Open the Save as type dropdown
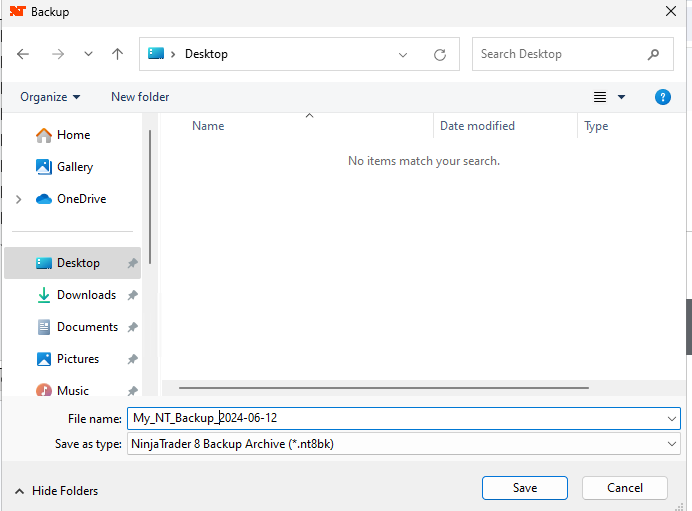Screen dimensions: 692x511 (671, 444)
